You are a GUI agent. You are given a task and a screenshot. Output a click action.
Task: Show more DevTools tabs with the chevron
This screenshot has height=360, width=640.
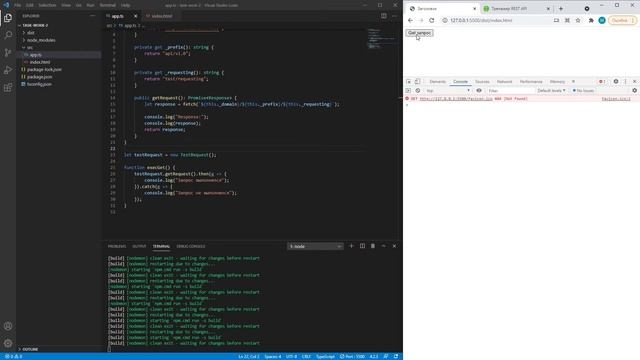573,82
